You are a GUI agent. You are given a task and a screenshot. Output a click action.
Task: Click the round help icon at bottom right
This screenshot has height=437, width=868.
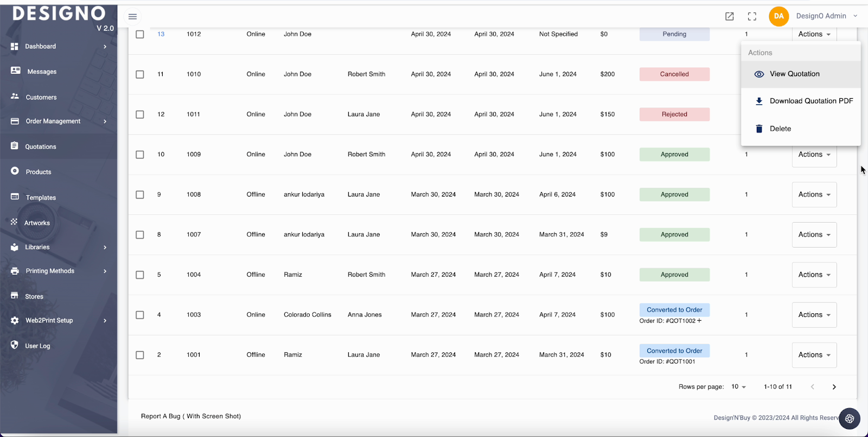coord(850,419)
